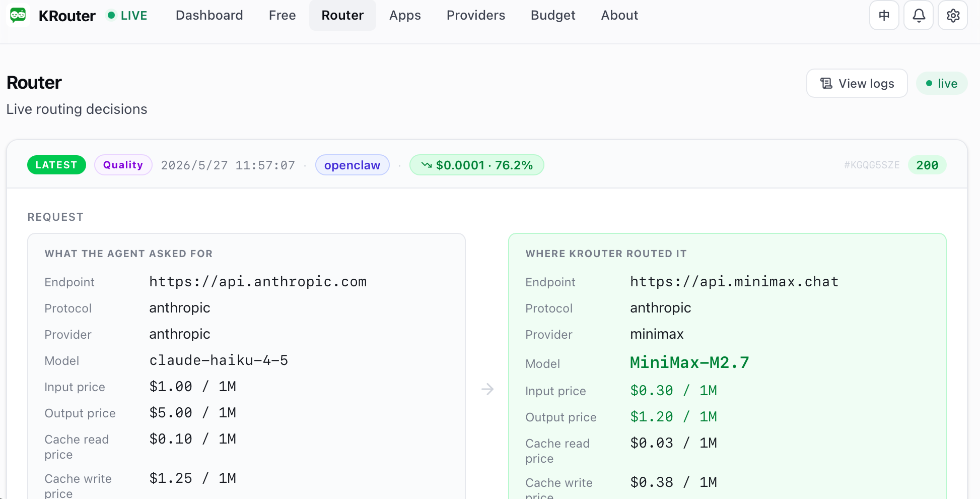Click the green LIVE status dot
This screenshot has width=980, height=499.
coord(111,15)
